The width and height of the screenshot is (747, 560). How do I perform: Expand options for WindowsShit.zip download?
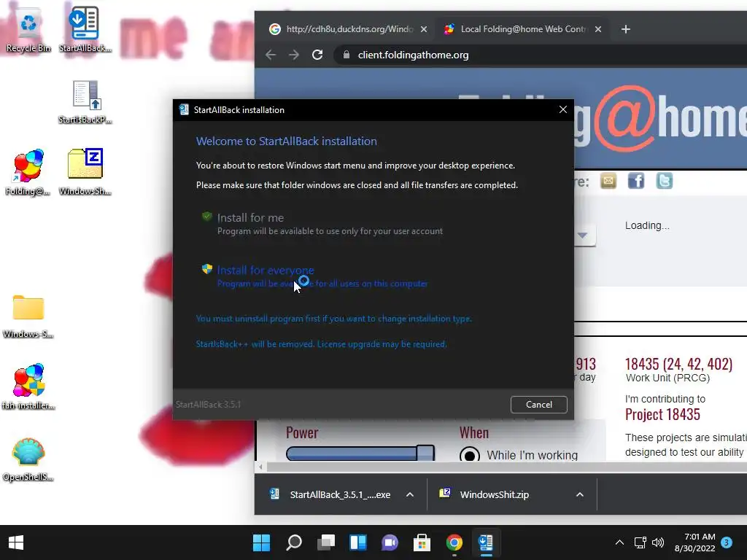point(580,494)
